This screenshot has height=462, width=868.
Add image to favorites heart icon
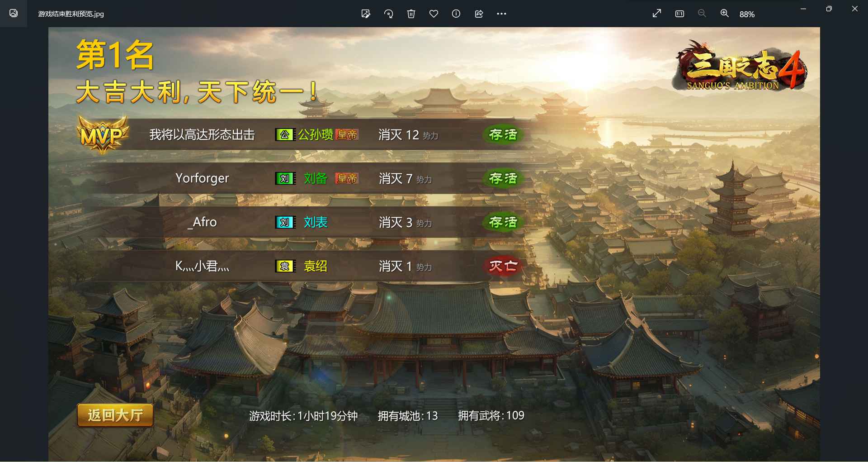click(434, 14)
